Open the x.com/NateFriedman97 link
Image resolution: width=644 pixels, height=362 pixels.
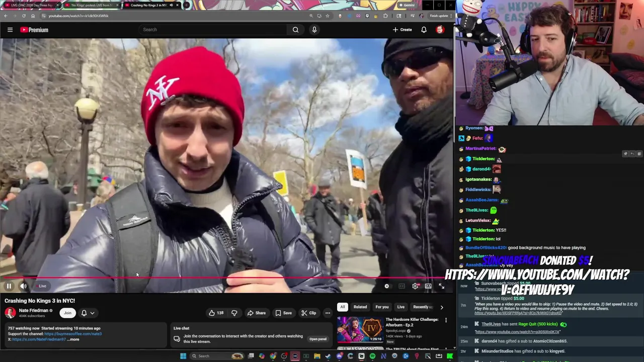pyautogui.click(x=39, y=339)
